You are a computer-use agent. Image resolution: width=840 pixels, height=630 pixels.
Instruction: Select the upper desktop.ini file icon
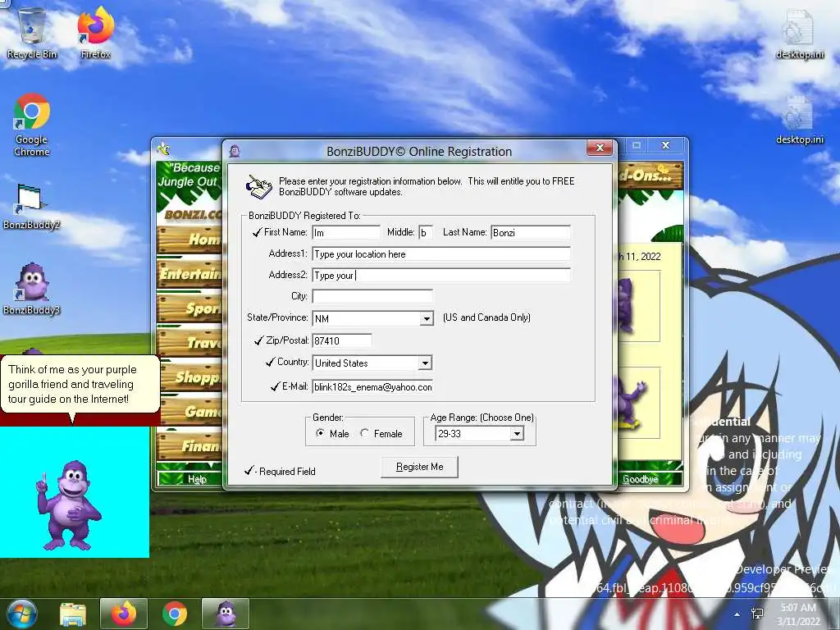[799, 33]
